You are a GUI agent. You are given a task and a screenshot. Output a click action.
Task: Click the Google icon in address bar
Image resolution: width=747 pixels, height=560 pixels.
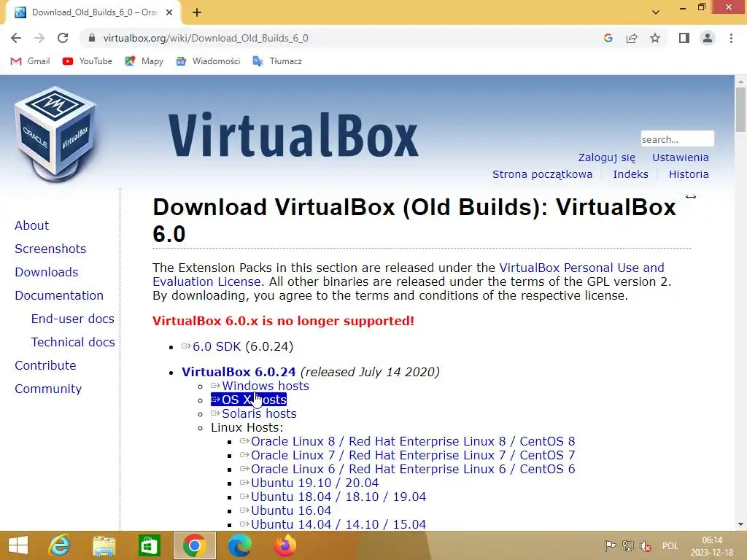coord(608,38)
